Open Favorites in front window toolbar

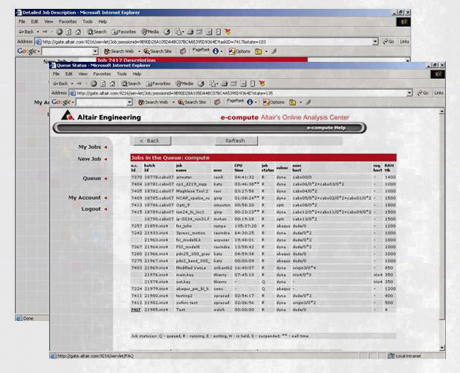click(x=158, y=84)
